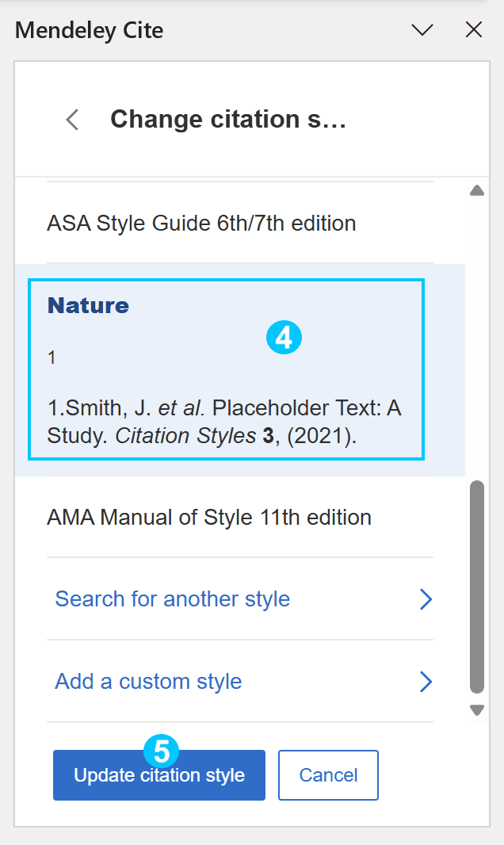Open Search for another style
This screenshot has height=845, width=504.
tap(239, 599)
